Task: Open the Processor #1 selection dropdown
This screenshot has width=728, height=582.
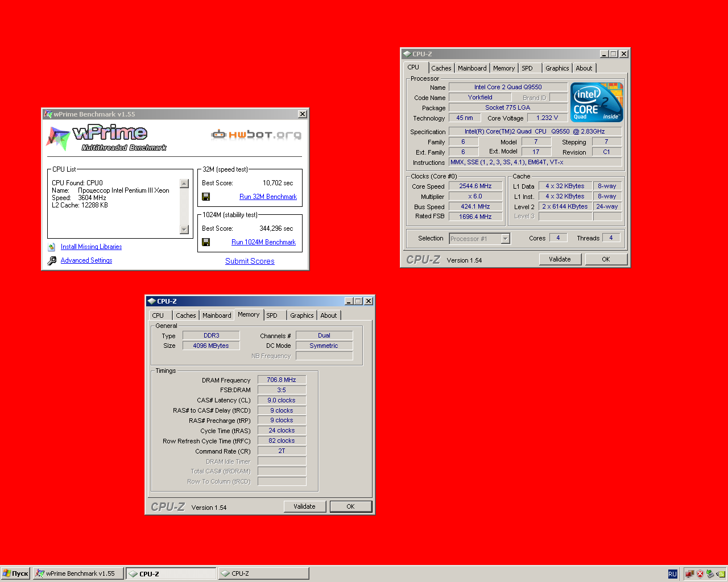Action: click(506, 239)
